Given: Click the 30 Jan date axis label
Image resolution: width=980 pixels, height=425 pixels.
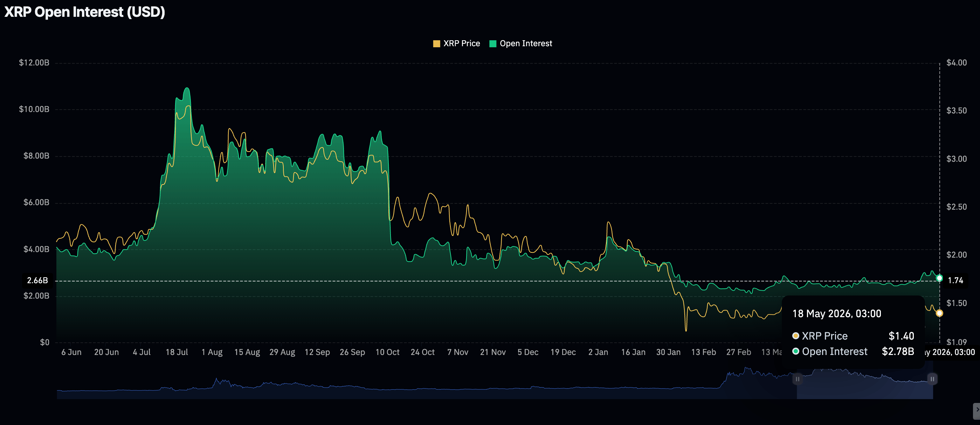Looking at the screenshot, I should click(668, 353).
